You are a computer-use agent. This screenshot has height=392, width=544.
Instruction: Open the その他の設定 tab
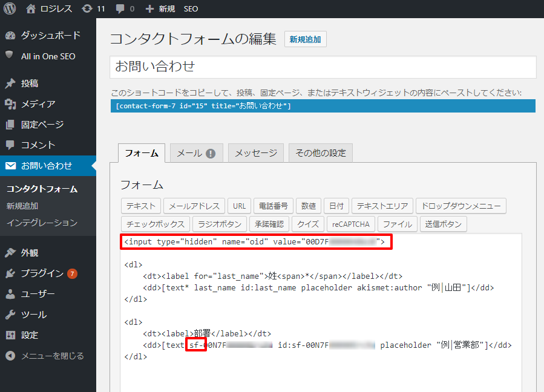pos(320,153)
